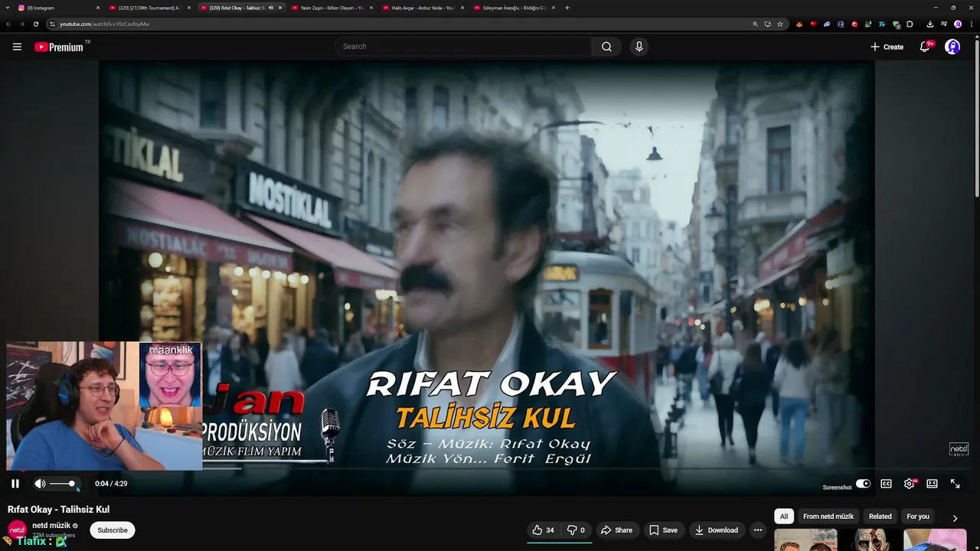Open the media control icon

(x=944, y=24)
